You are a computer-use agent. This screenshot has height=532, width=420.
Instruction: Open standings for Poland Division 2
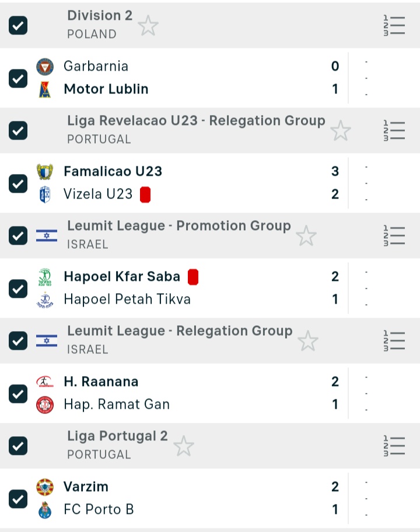(x=394, y=26)
